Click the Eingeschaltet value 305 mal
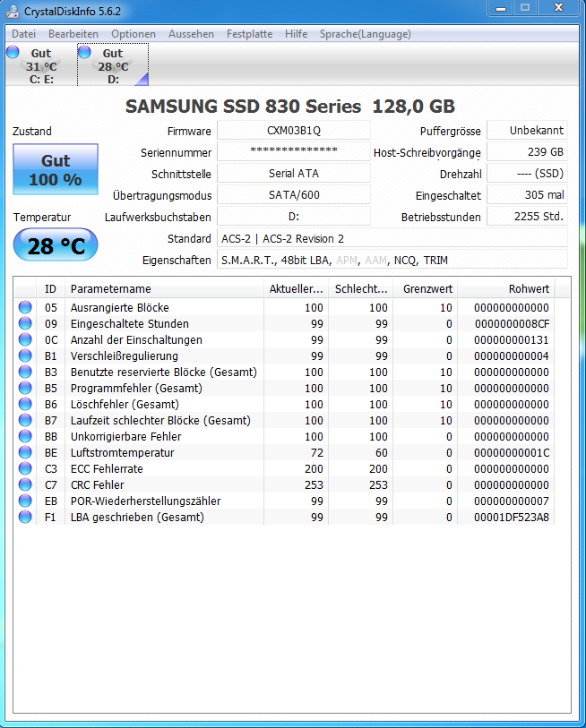This screenshot has width=586, height=728. pyautogui.click(x=527, y=194)
